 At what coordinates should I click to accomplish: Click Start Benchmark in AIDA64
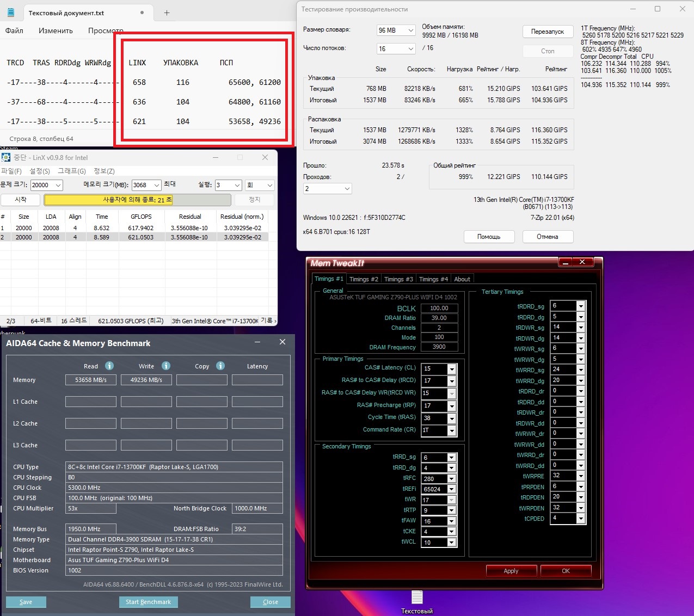(x=148, y=602)
